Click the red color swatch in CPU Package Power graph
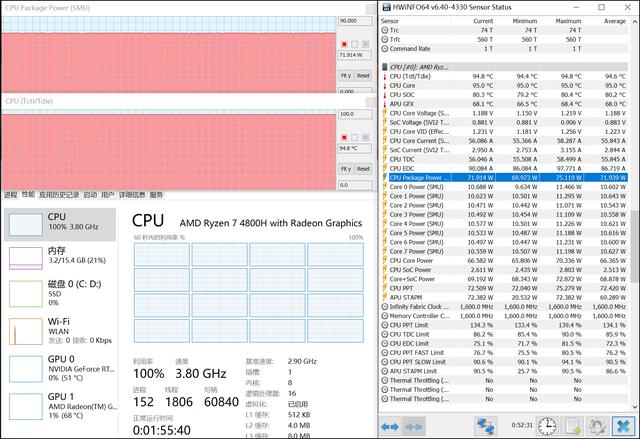 coord(345,45)
